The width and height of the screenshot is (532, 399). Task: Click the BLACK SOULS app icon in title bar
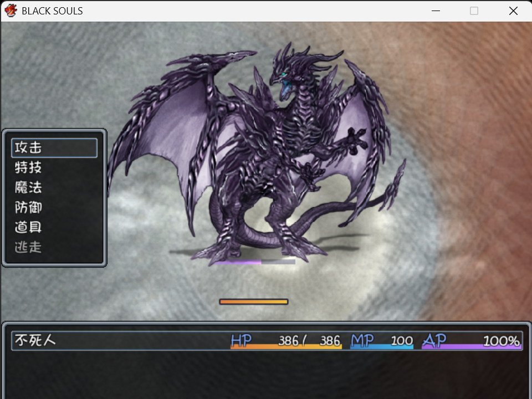11,11
